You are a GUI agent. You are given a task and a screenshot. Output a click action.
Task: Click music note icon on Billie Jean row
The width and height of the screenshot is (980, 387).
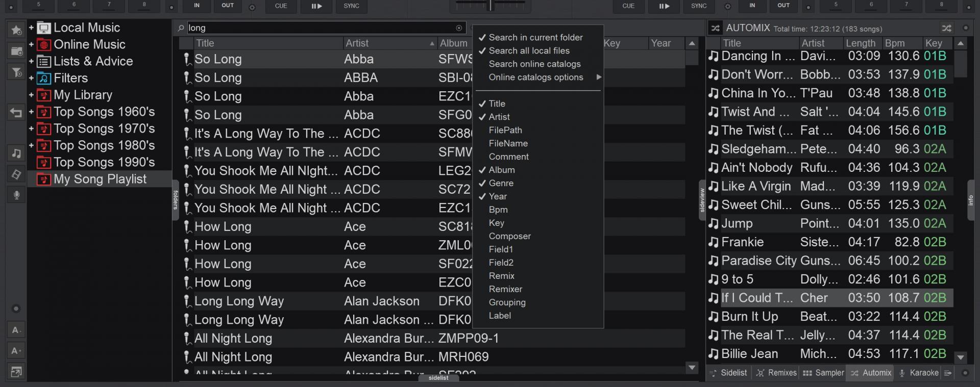[714, 354]
